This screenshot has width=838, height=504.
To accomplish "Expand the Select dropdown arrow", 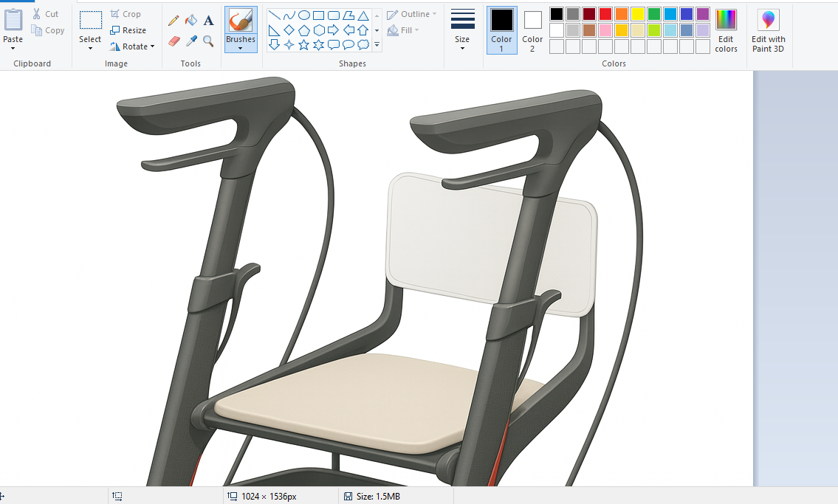I will pos(90,49).
